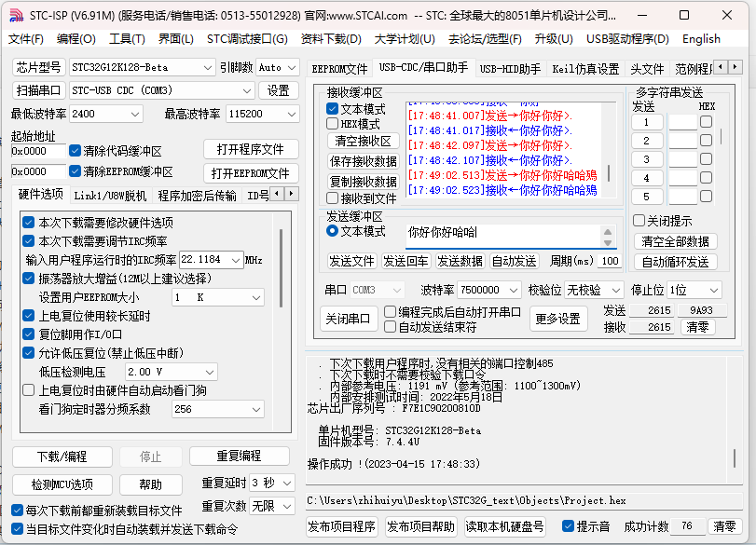756x545 pixels.
Task: Toggle 本次下载需要调节IRC频率 checkbox
Action: coord(29,240)
